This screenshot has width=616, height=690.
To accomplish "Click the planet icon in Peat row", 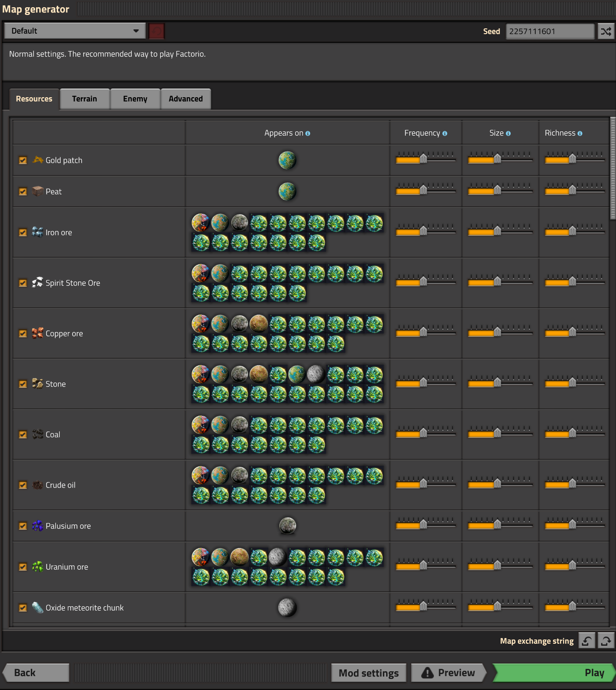I will tap(287, 191).
